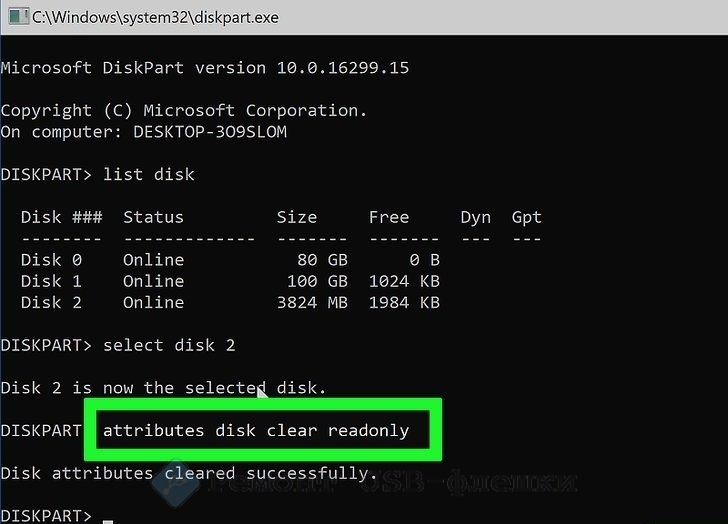Click the highlighted attributes disk clear readonly command
This screenshot has width=728, height=524.
click(256, 431)
